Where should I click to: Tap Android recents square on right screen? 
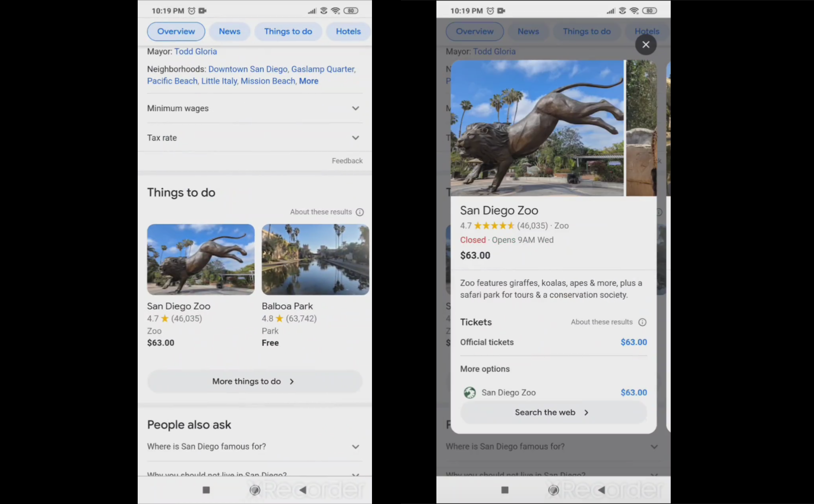(505, 490)
